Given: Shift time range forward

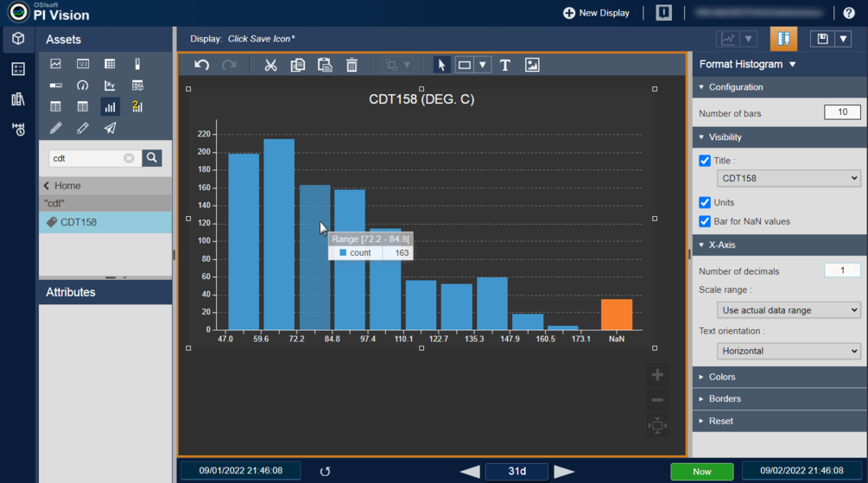Looking at the screenshot, I should pos(564,472).
